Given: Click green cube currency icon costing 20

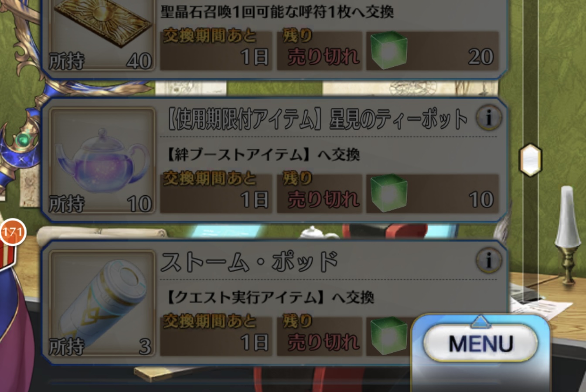Looking at the screenshot, I should 388,51.
